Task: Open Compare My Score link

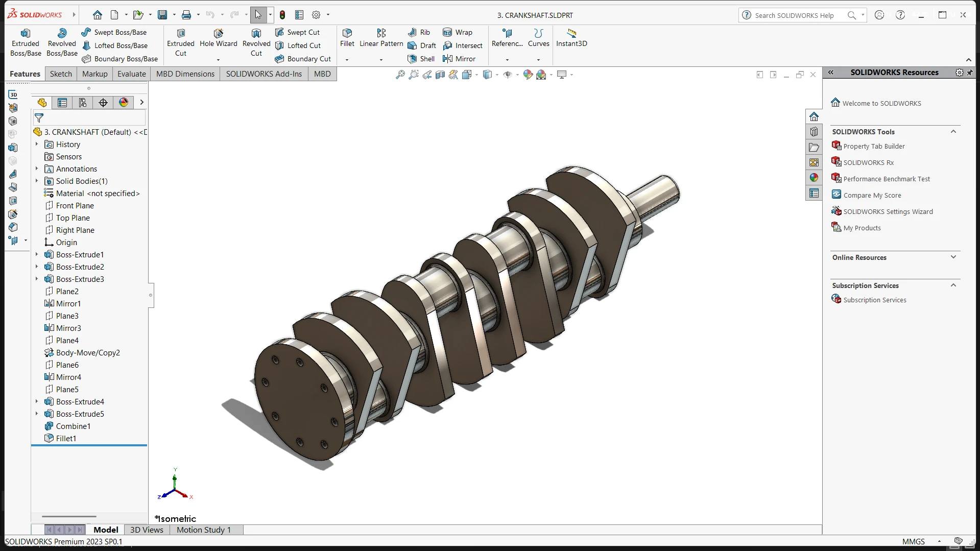Action: [x=872, y=195]
